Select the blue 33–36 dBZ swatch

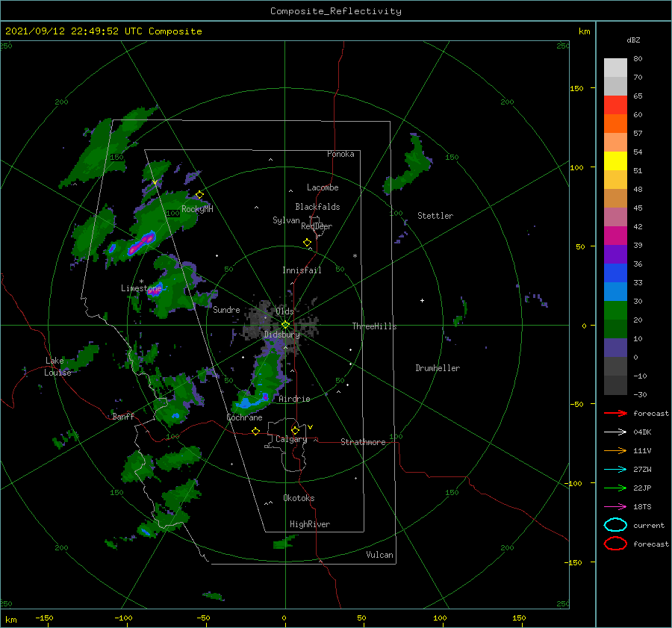tap(615, 273)
